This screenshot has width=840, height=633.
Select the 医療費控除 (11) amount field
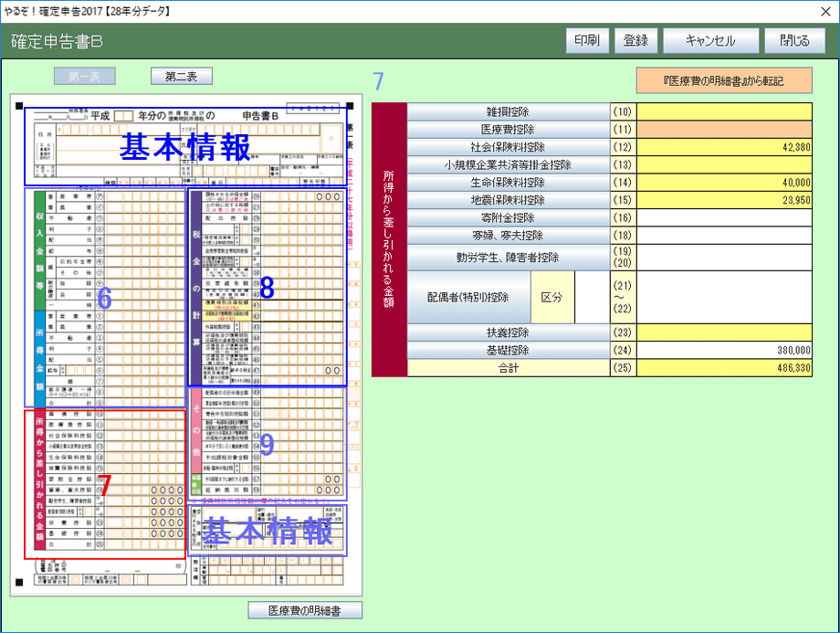click(x=725, y=129)
